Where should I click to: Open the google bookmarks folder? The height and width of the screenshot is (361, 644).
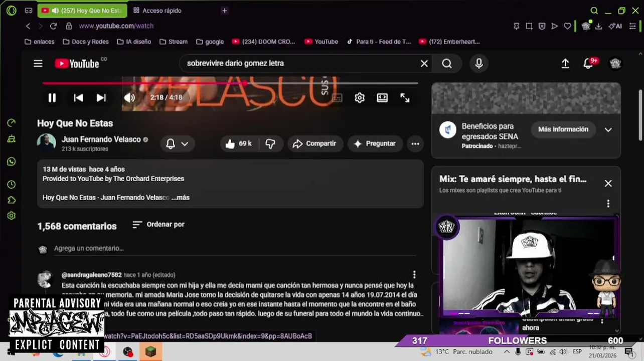pyautogui.click(x=210, y=42)
